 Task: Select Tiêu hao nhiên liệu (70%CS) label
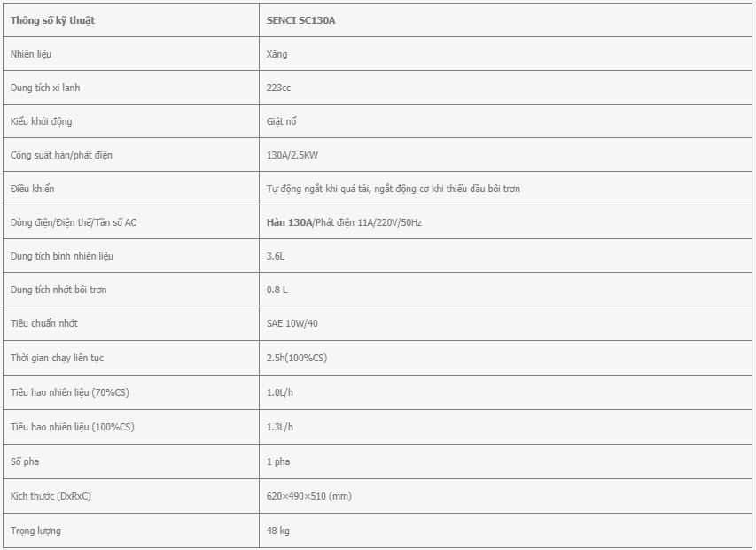click(70, 392)
